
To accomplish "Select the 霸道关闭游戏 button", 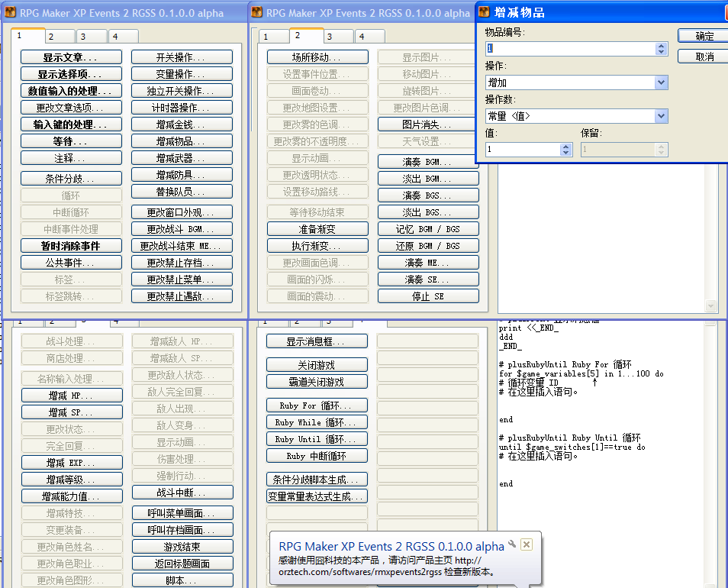I will coord(317,382).
